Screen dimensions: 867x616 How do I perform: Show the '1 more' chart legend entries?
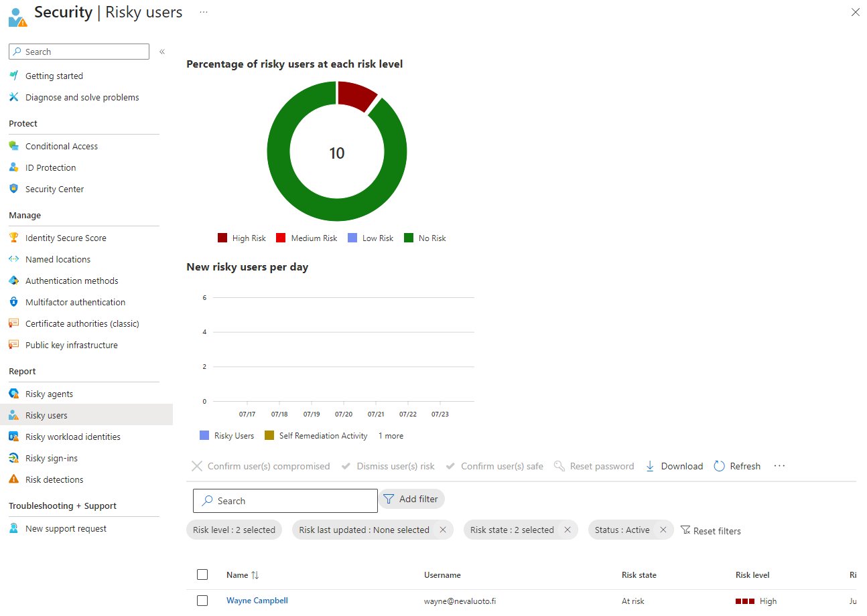[391, 436]
